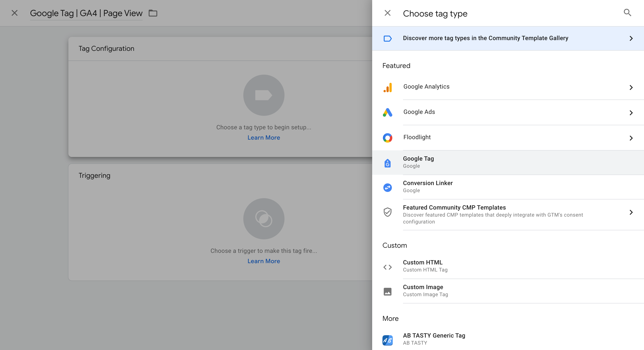This screenshot has height=350, width=644.
Task: Click the Google Ads logo icon
Action: click(388, 113)
